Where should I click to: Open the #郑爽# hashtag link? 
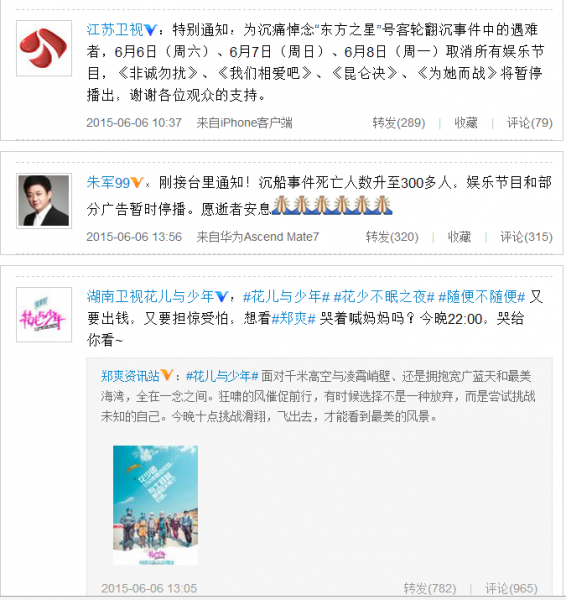[294, 318]
